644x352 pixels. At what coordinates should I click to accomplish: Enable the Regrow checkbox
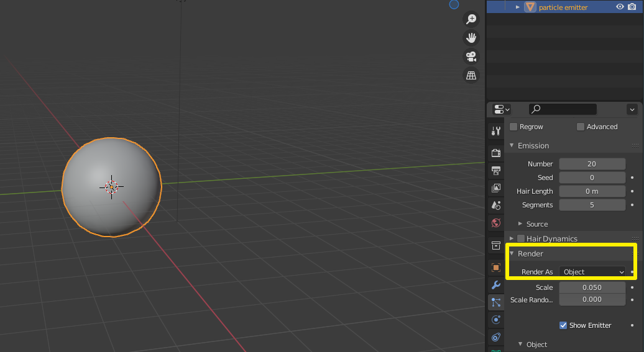(513, 127)
